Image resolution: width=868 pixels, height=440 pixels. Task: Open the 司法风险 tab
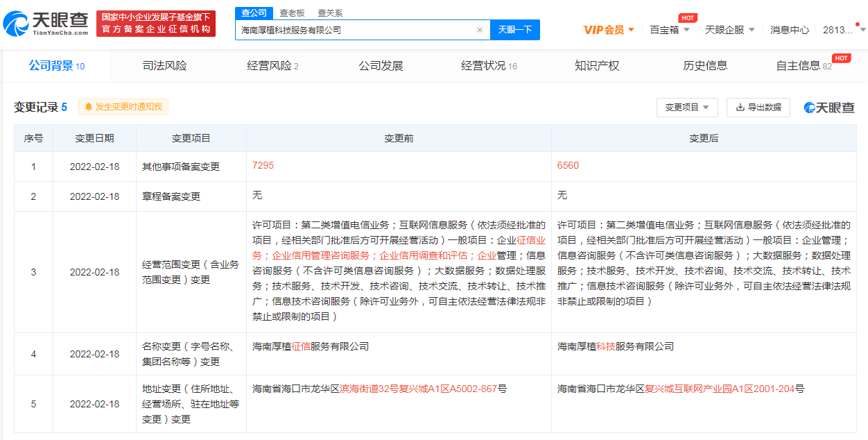[x=164, y=66]
